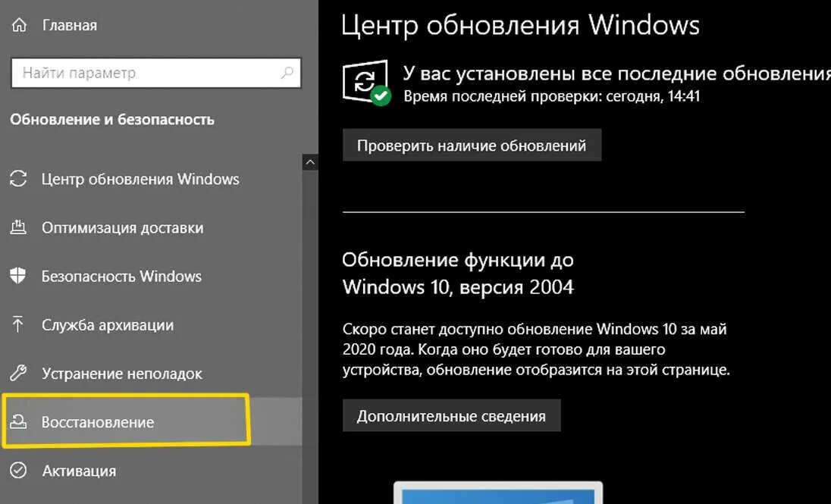Image resolution: width=831 pixels, height=504 pixels.
Task: Focus the Найти параметр search field
Action: [156, 73]
